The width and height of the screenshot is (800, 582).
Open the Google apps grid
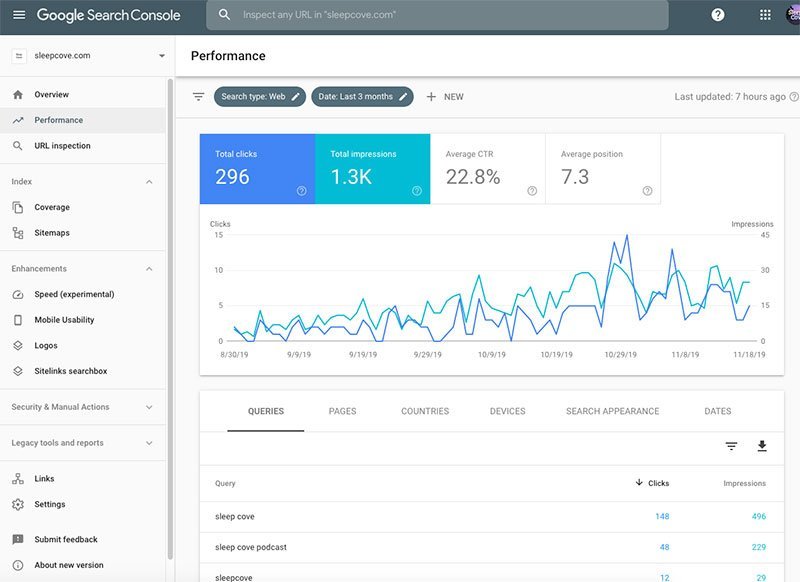[765, 15]
